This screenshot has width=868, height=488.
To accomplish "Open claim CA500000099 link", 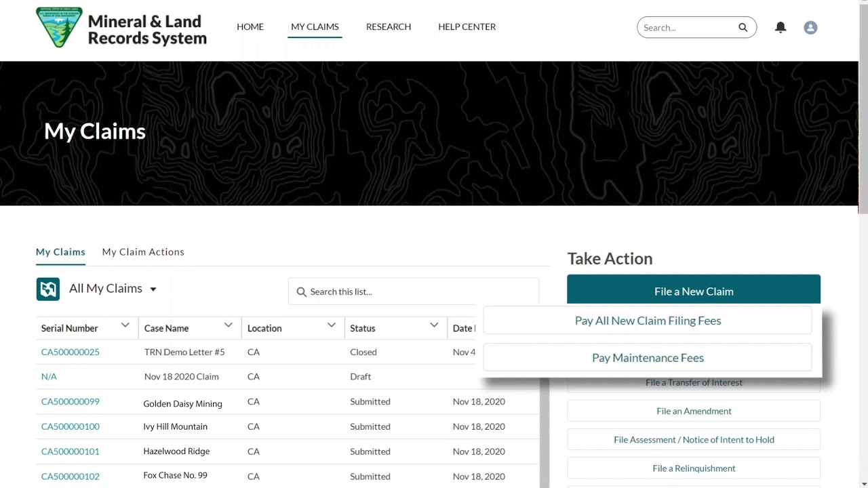I will pos(70,401).
